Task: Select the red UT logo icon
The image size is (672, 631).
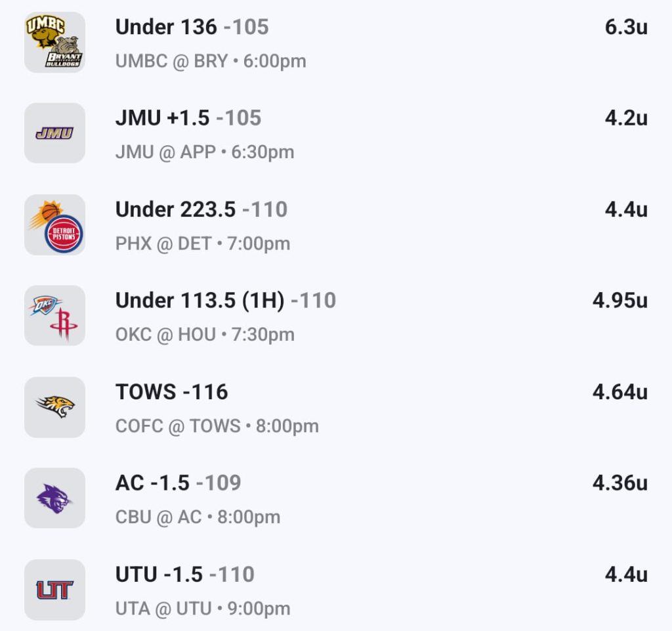Action: point(54,590)
